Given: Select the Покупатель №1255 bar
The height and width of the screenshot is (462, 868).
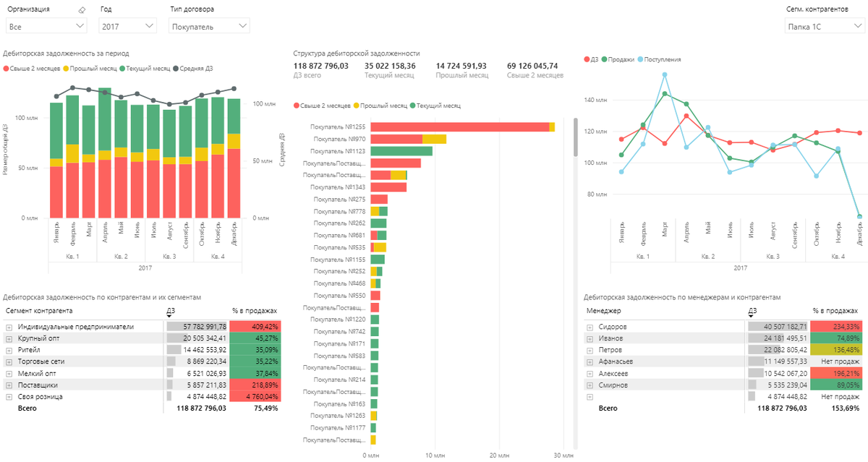Looking at the screenshot, I should 462,127.
